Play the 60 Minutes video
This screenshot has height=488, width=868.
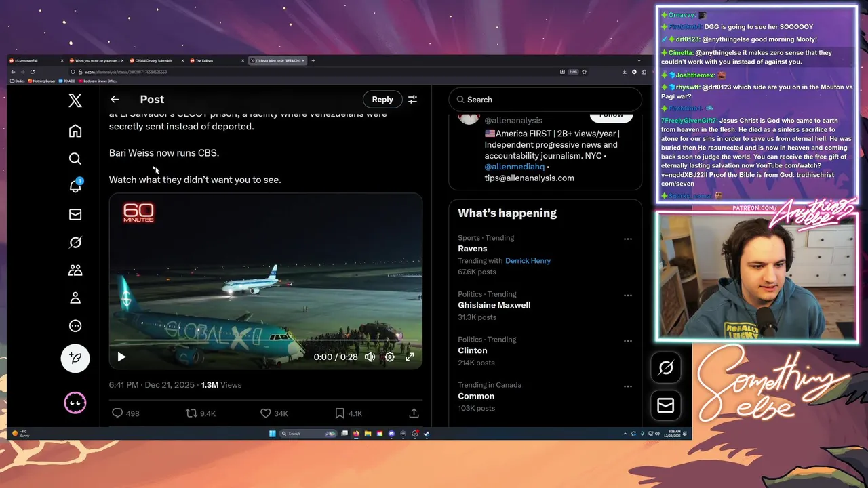pyautogui.click(x=121, y=357)
